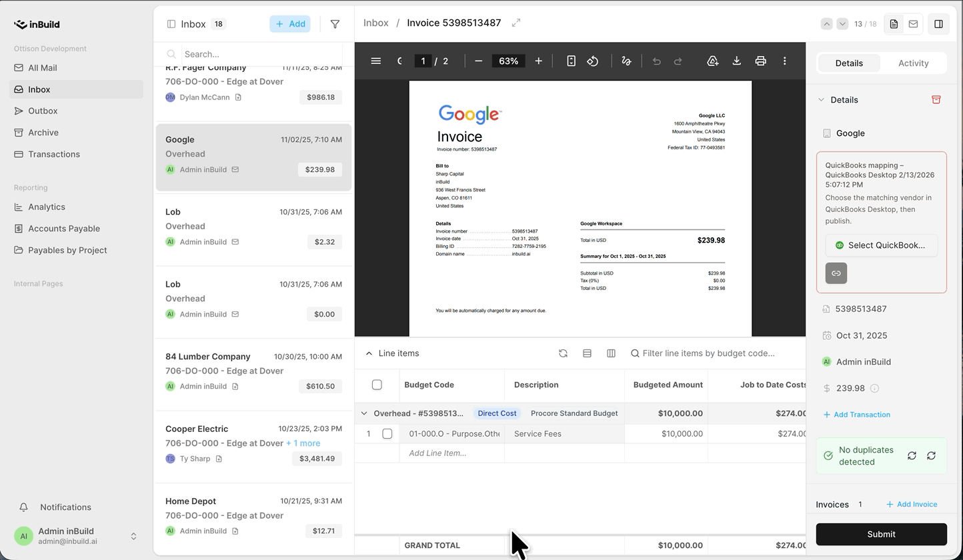This screenshot has width=963, height=560.
Task: Open the Analytics report
Action: pos(76,207)
